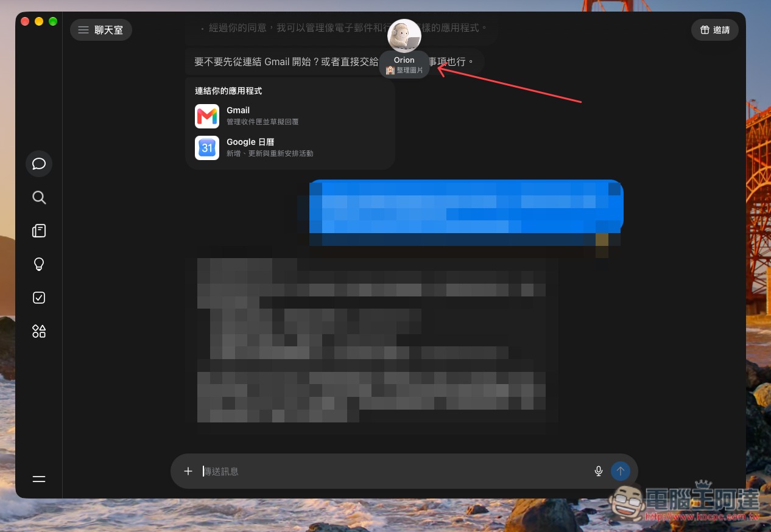Click the 新增、更新與重新安排活動 description text
Screen dimensions: 771x532
click(x=270, y=153)
